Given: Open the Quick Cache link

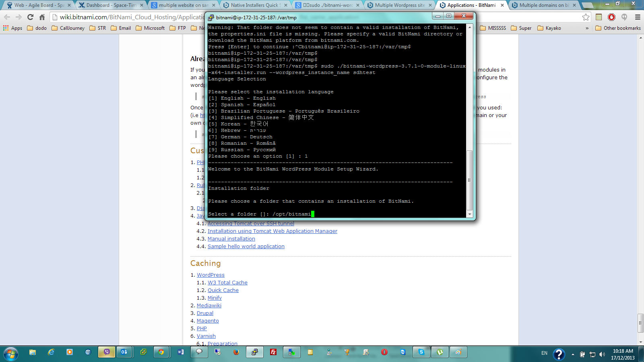Looking at the screenshot, I should (223, 290).
